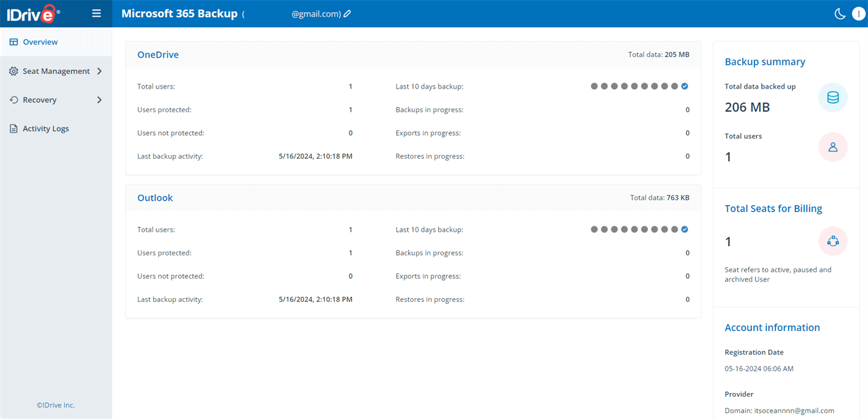868x419 pixels.
Task: Click Outlook Restores in progress label
Action: coord(430,299)
